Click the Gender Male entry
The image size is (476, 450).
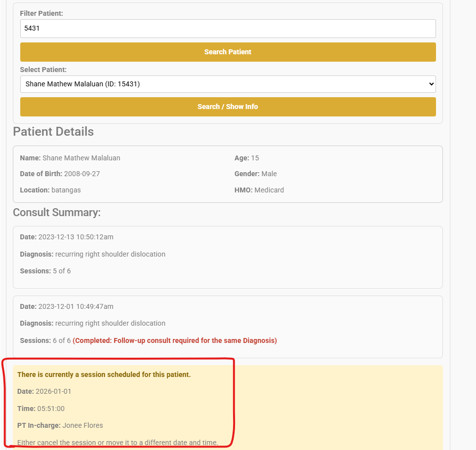(x=255, y=174)
